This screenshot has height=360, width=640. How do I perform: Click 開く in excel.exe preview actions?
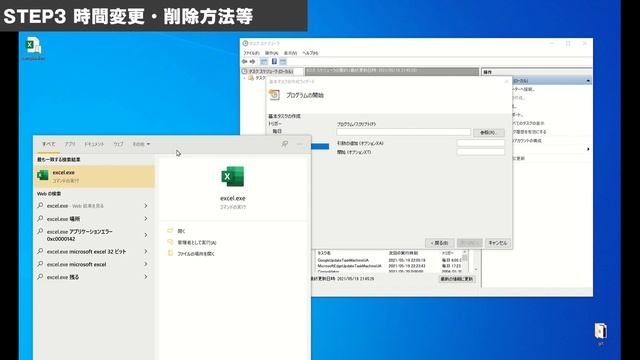181,231
